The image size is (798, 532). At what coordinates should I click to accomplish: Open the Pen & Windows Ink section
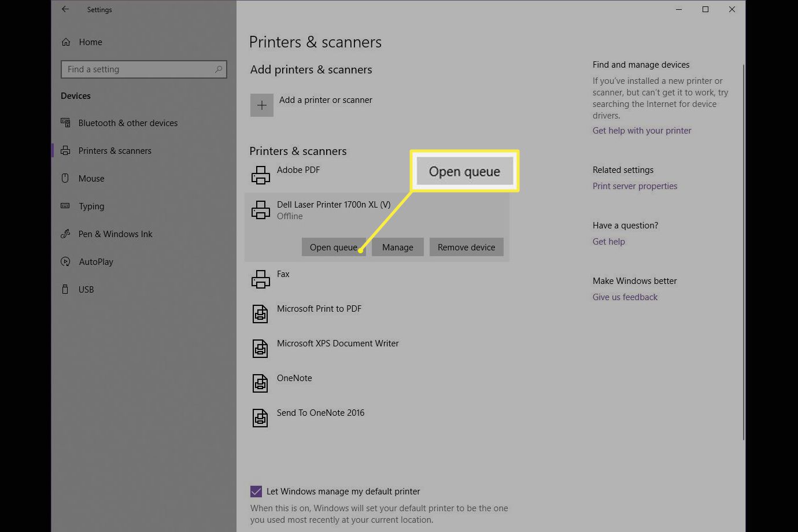(x=114, y=234)
